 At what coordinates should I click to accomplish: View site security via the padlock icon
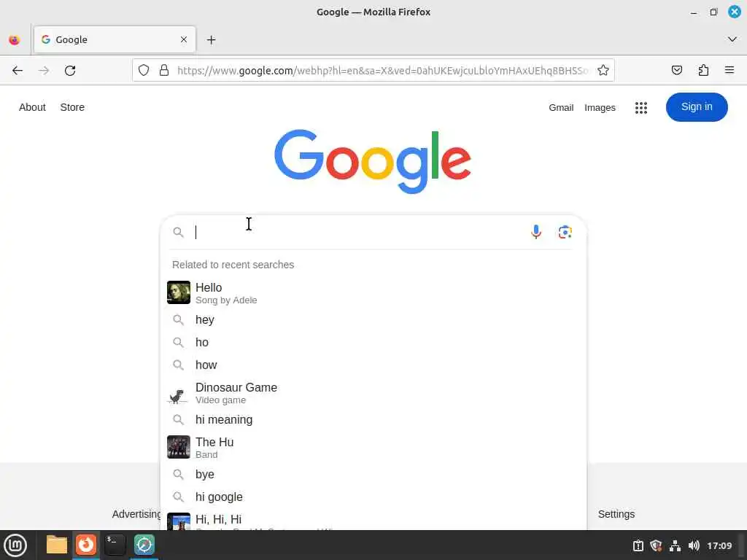pos(164,71)
